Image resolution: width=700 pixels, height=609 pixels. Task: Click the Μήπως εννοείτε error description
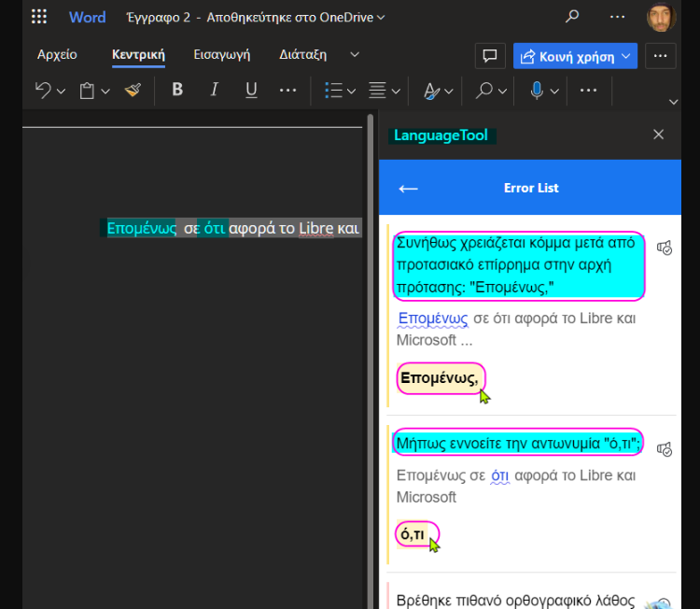(518, 443)
